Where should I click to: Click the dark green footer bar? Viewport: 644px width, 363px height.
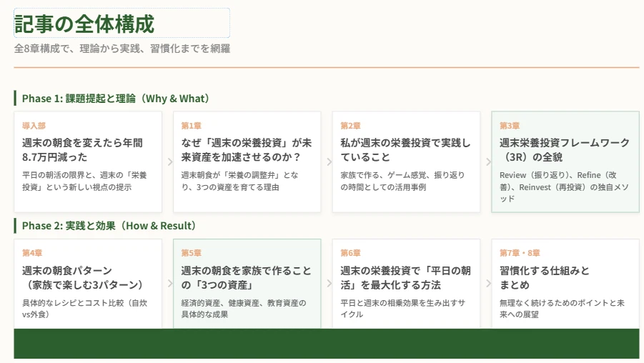tap(326, 344)
